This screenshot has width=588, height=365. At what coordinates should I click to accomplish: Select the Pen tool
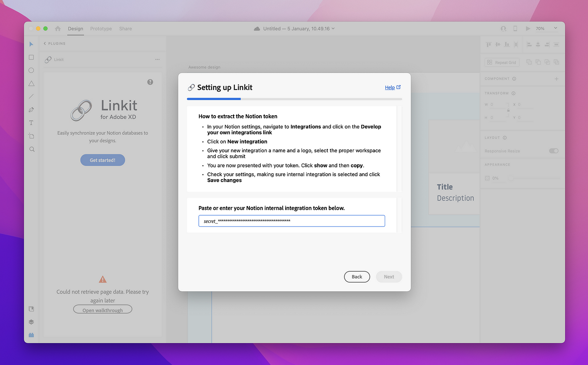pos(31,110)
